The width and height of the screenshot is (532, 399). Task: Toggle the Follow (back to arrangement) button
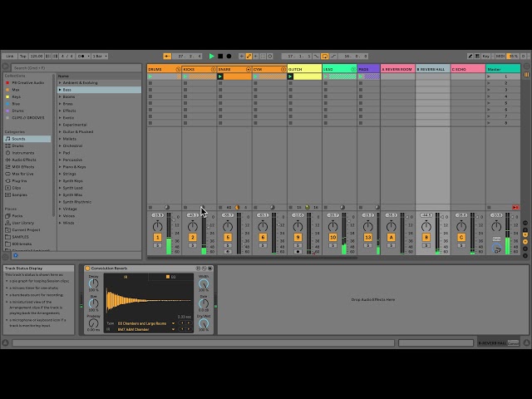point(167,56)
